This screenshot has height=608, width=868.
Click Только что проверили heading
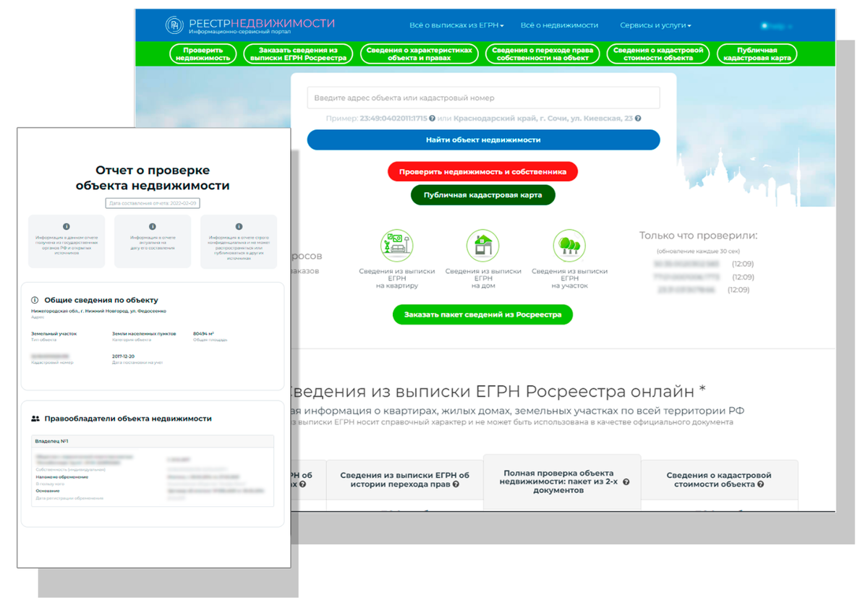click(x=698, y=236)
